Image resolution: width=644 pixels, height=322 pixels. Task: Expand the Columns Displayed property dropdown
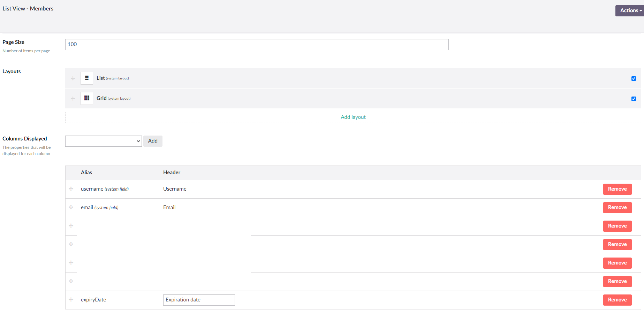(x=104, y=141)
